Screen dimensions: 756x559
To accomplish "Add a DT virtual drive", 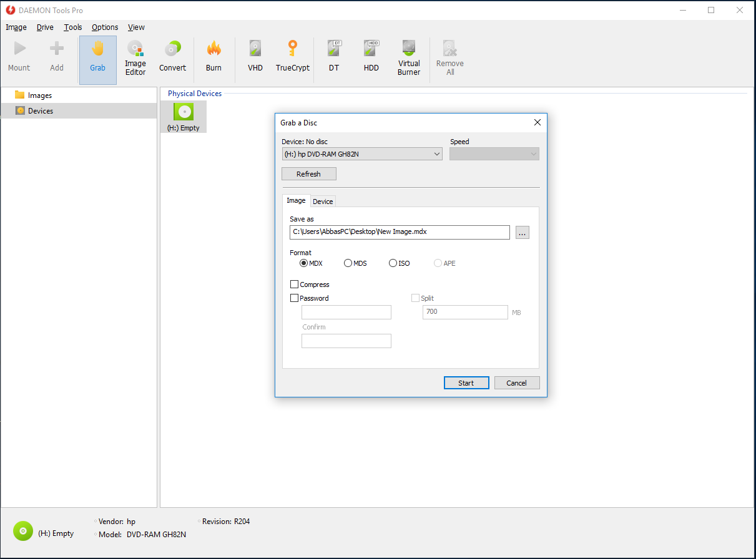I will click(334, 56).
